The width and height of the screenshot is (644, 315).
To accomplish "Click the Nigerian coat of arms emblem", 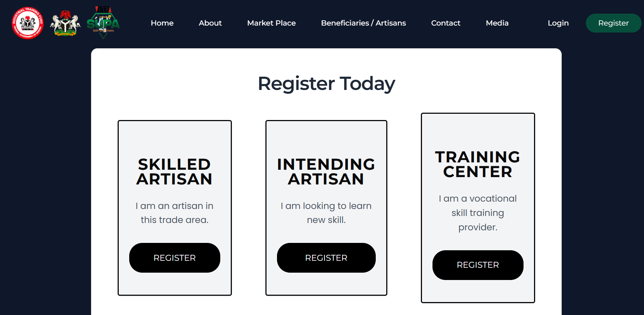I will pyautogui.click(x=65, y=23).
